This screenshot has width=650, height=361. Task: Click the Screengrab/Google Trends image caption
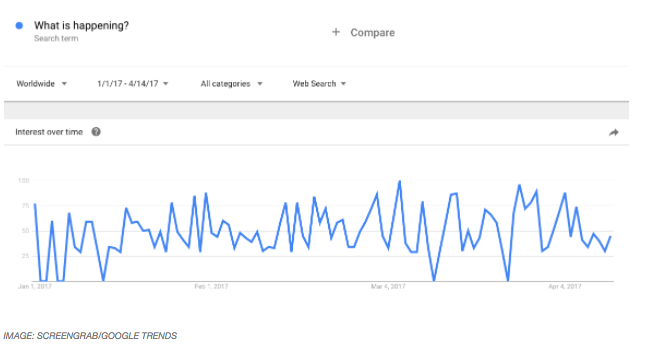pos(90,336)
